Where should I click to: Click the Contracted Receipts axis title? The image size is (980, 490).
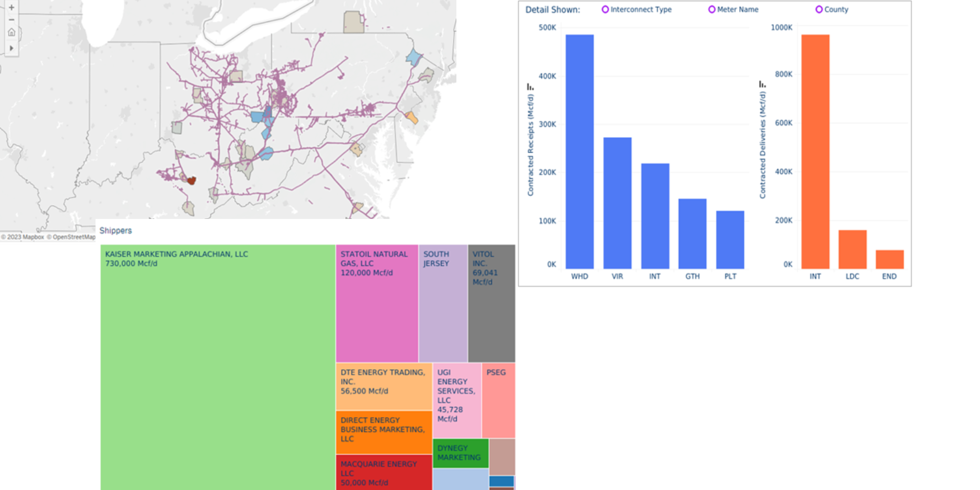tap(530, 144)
